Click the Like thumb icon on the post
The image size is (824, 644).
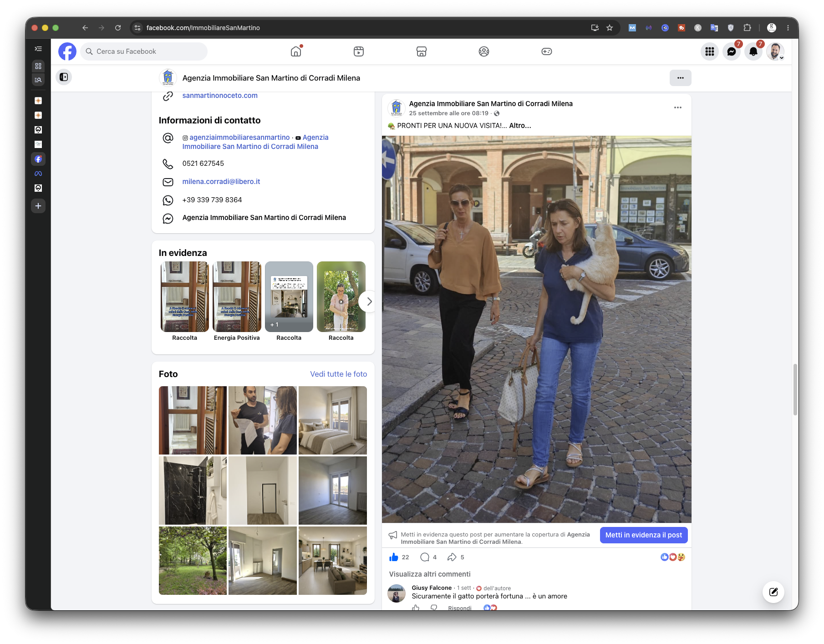point(394,557)
